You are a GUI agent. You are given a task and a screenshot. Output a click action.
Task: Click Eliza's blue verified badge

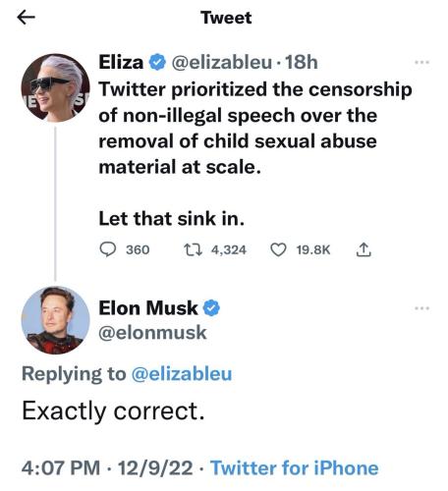point(157,62)
